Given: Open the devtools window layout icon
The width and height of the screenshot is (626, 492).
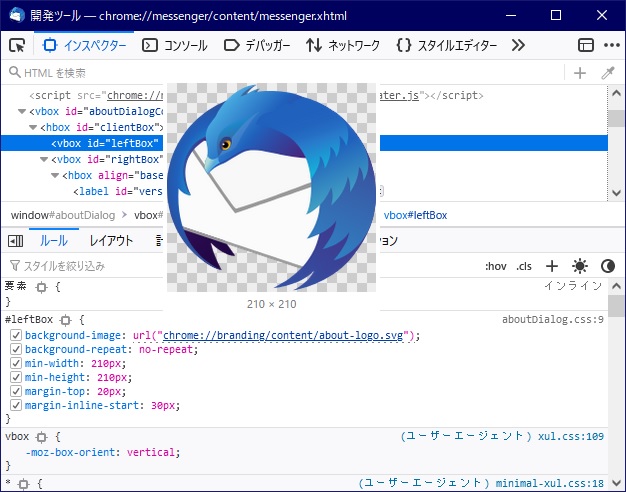Looking at the screenshot, I should click(586, 45).
